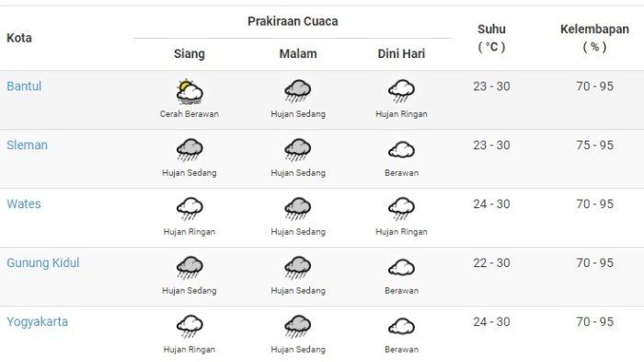The image size is (644, 362).
Task: Open the Yogyakarta city link
Action: click(x=37, y=321)
